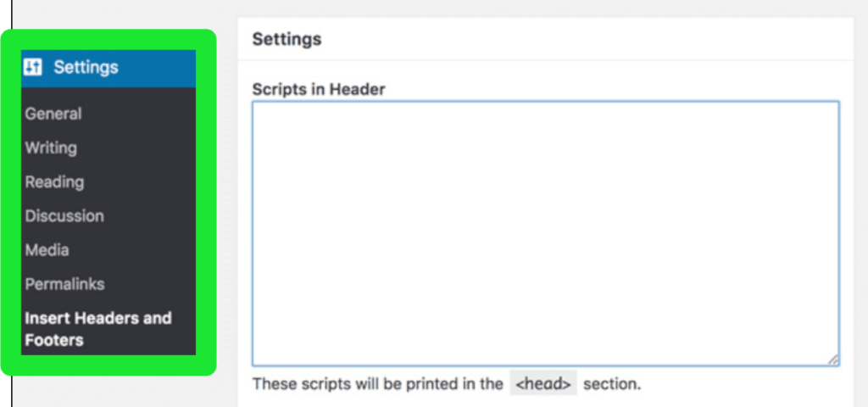Click the Settings sliders icon in sidebar
This screenshot has width=868, height=407.
tap(33, 67)
